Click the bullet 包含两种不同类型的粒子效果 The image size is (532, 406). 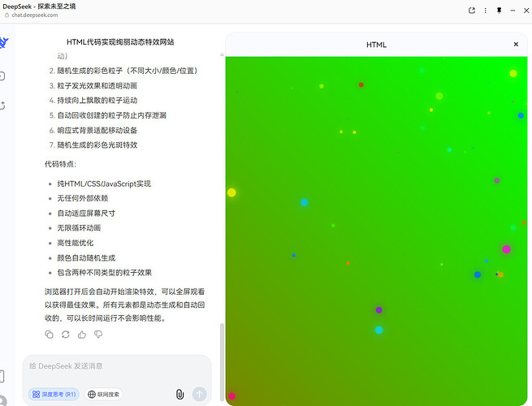tap(105, 273)
